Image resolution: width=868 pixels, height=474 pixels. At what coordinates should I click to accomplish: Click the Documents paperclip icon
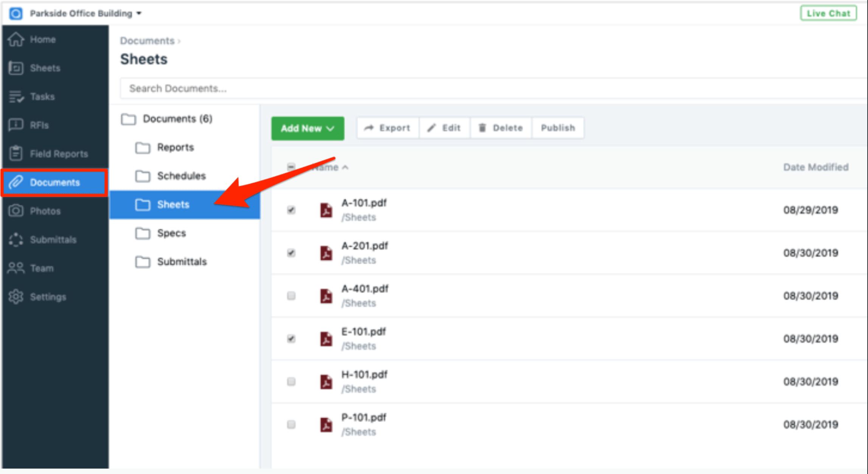[16, 182]
